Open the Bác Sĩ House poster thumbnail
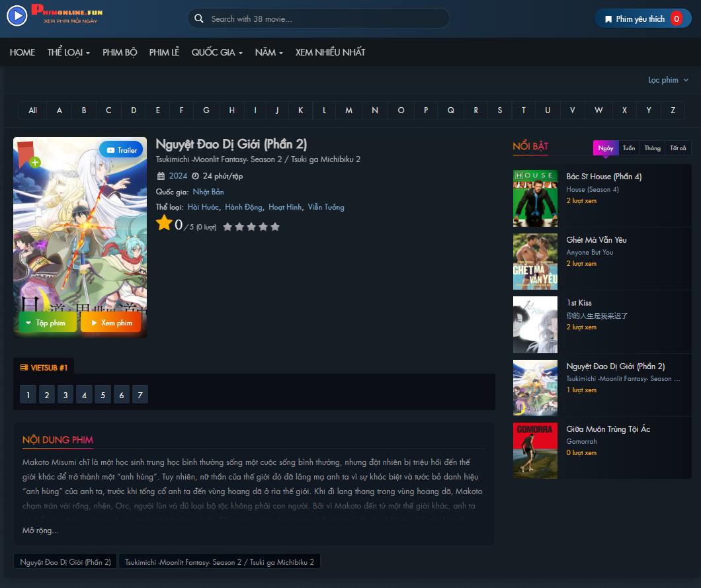This screenshot has width=701, height=588. coord(535,199)
